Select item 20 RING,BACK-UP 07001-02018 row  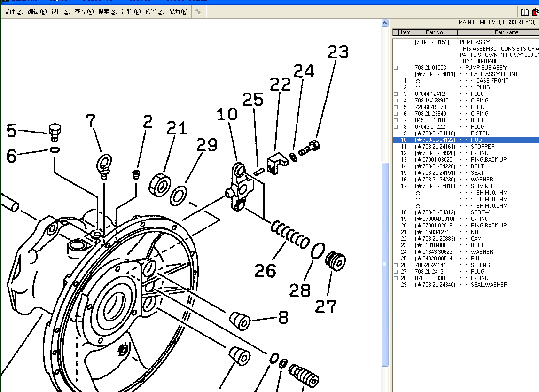(466, 226)
